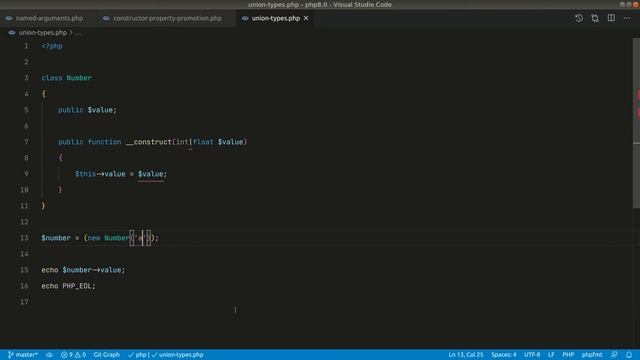Viewport: 640px width, 360px height.
Task: Click the phpfmt status item
Action: click(592, 355)
